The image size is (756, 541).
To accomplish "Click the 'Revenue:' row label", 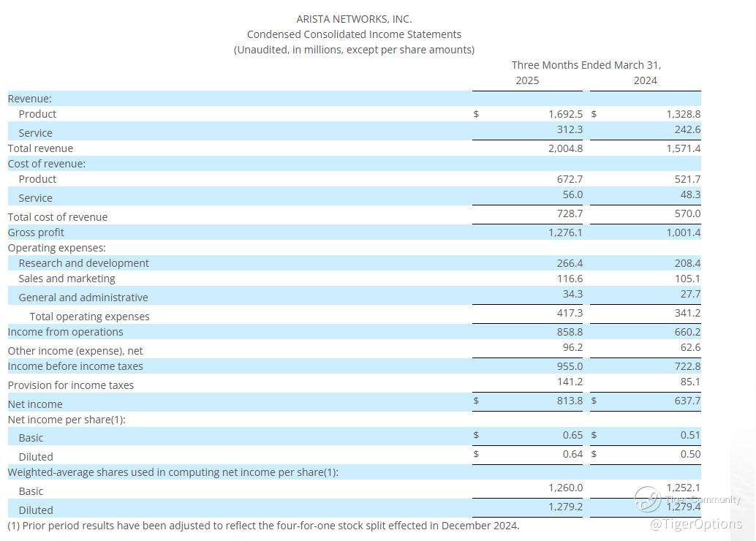I will [29, 99].
